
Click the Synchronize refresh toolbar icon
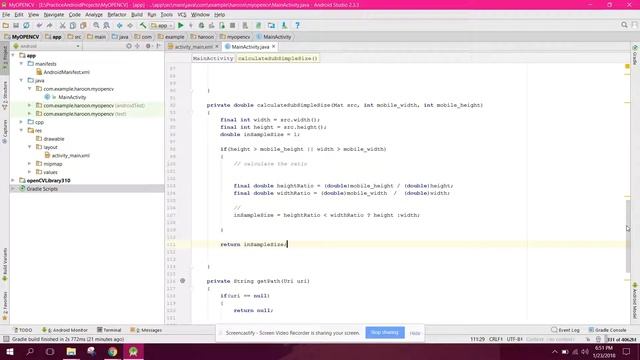pos(26,25)
